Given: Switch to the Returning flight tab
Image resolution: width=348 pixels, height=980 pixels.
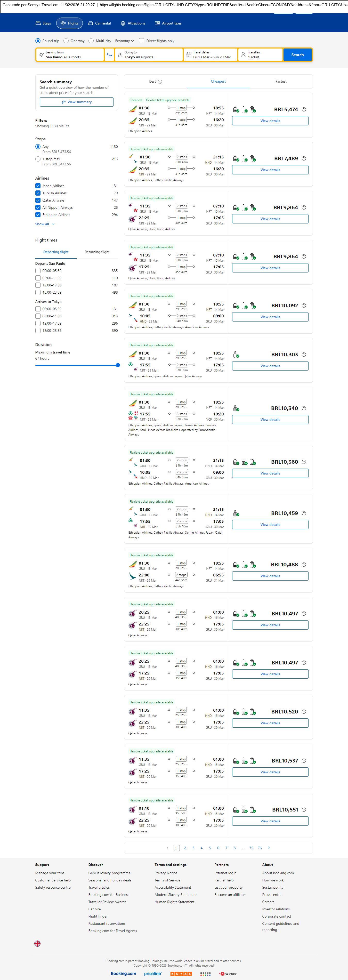Looking at the screenshot, I should [x=97, y=252].
